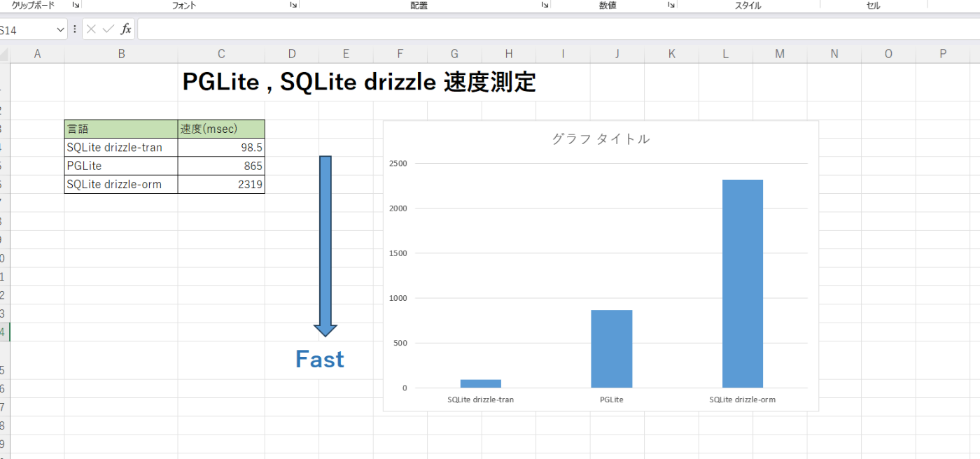
Task: Select the cell with value 865
Action: 221,166
